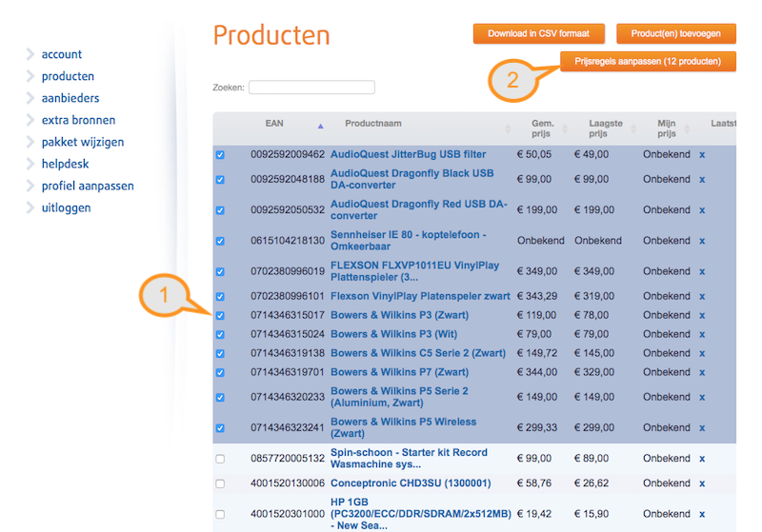Remove AudioQuest JitterBug USB filter with its x
This screenshot has width=762, height=532.
(x=702, y=155)
